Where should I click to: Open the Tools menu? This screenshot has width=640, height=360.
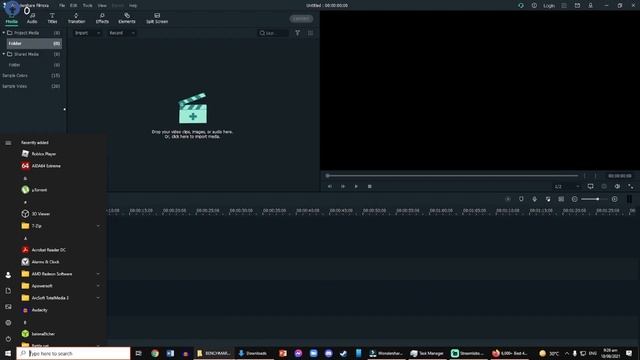tap(87, 6)
